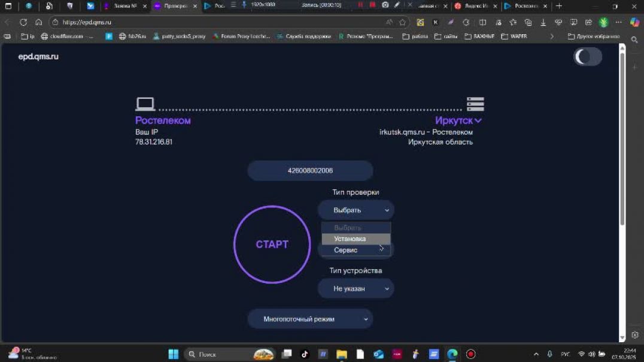Open the Тип проверки Выбрать dropdown
The width and height of the screenshot is (644, 362).
click(x=356, y=210)
